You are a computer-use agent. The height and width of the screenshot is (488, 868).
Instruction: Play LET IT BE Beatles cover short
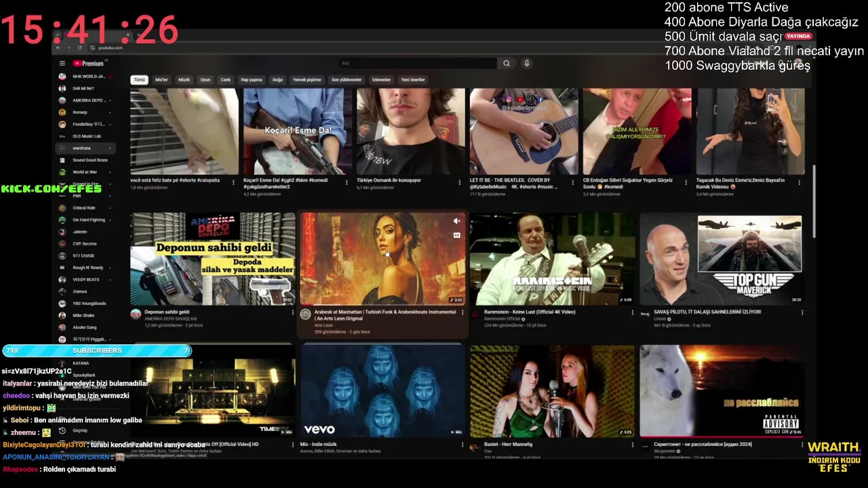tap(524, 131)
